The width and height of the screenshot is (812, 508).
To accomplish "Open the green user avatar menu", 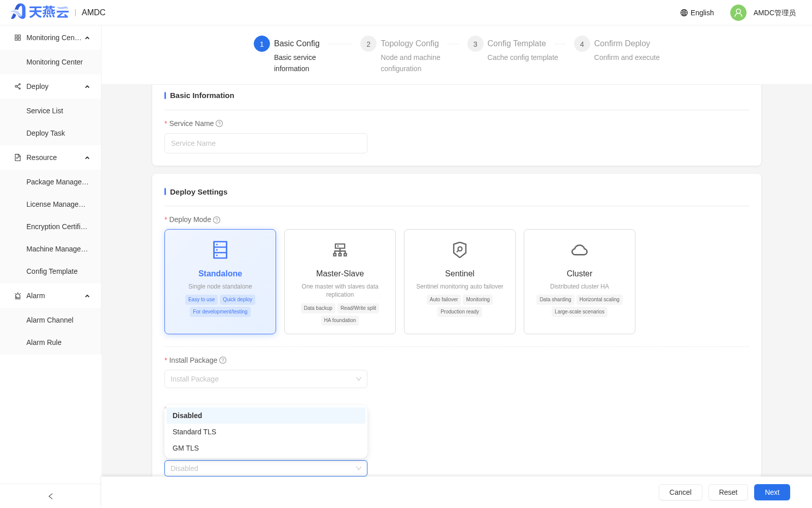I will click(738, 13).
